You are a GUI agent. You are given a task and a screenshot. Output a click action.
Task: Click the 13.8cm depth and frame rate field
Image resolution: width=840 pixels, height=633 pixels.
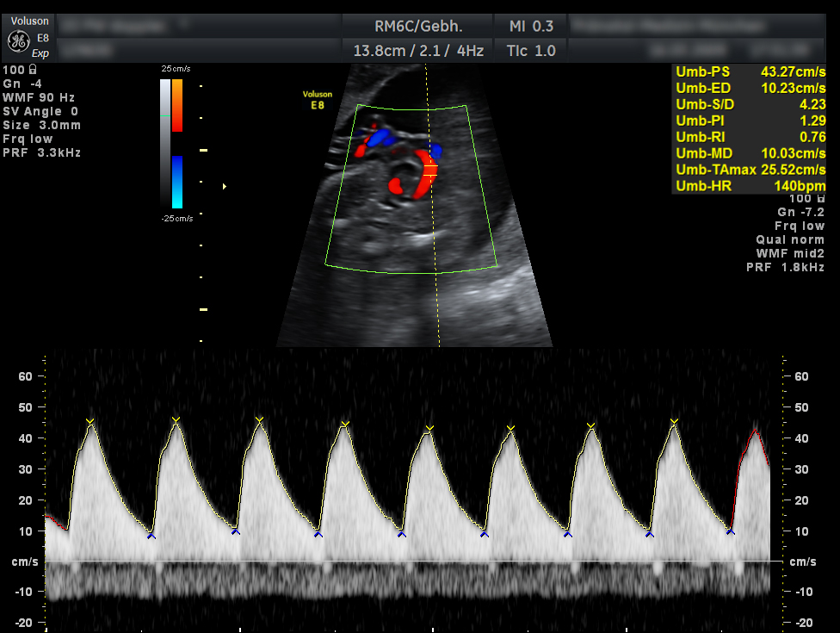(417, 51)
